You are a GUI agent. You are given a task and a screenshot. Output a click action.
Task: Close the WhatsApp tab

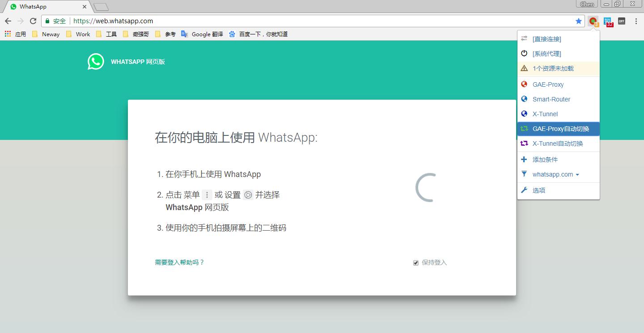point(84,7)
